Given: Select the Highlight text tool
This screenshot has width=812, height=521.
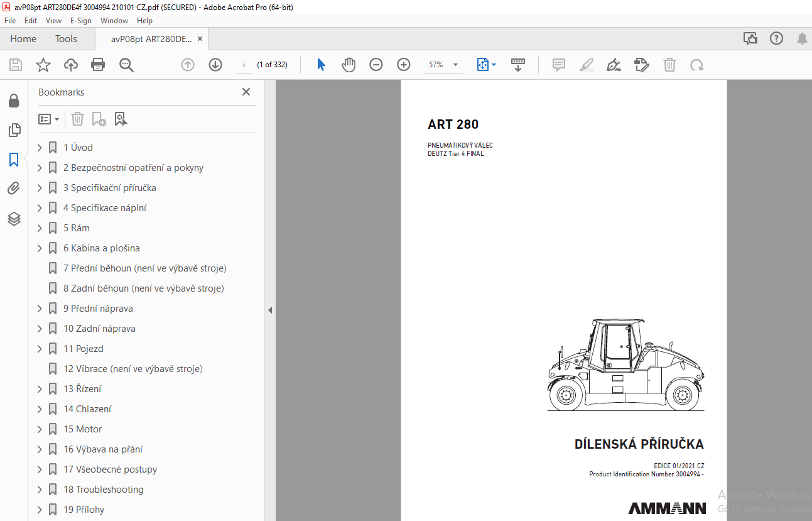Looking at the screenshot, I should (587, 65).
